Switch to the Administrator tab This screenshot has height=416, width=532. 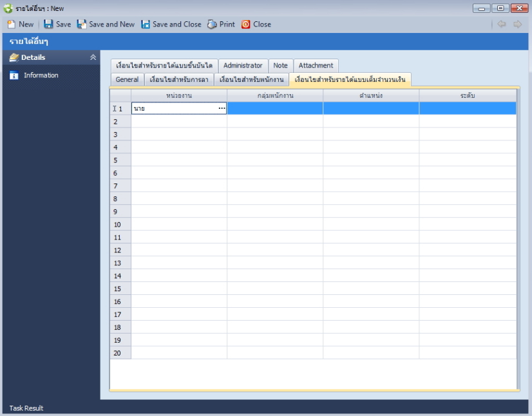243,66
